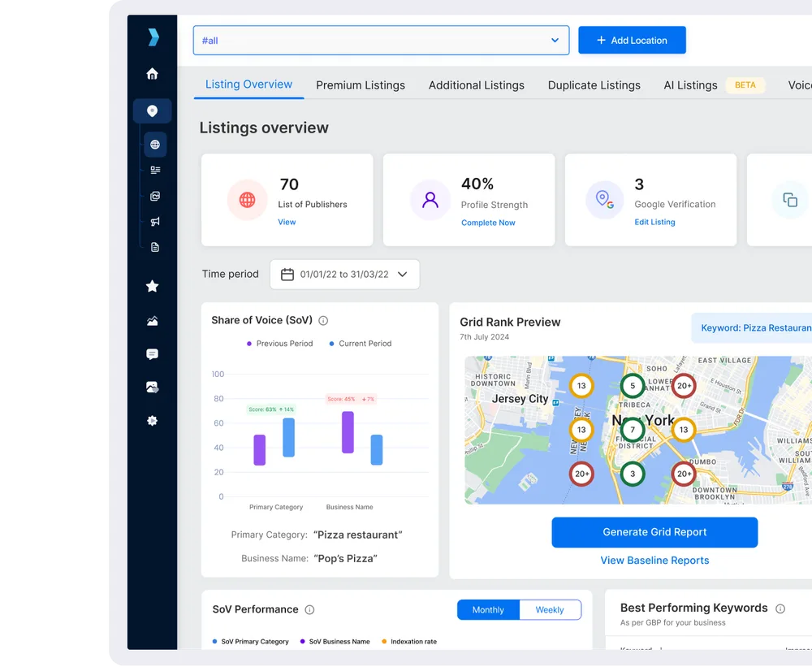
Task: Open the analytics chart icon in the sidebar
Action: pyautogui.click(x=153, y=321)
